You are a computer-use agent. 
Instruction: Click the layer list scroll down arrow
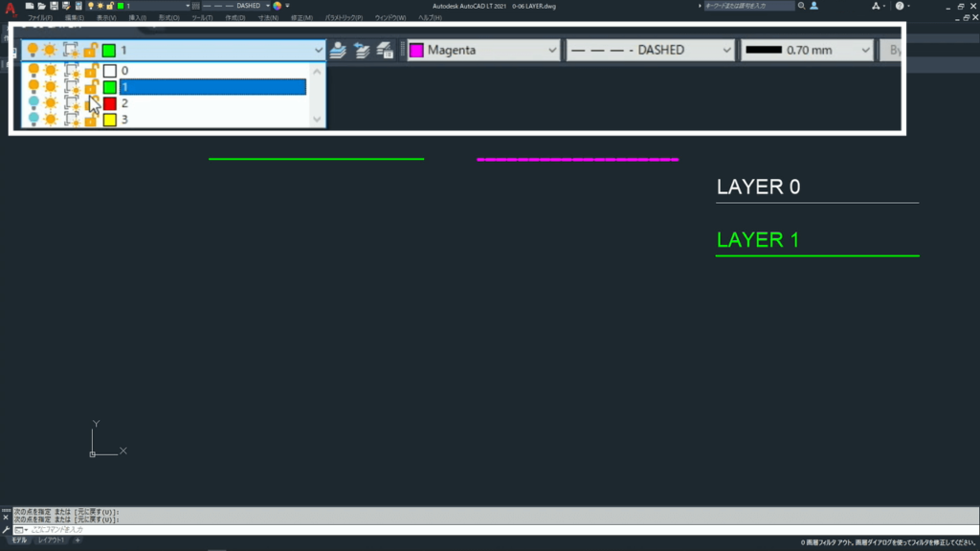[x=317, y=120]
